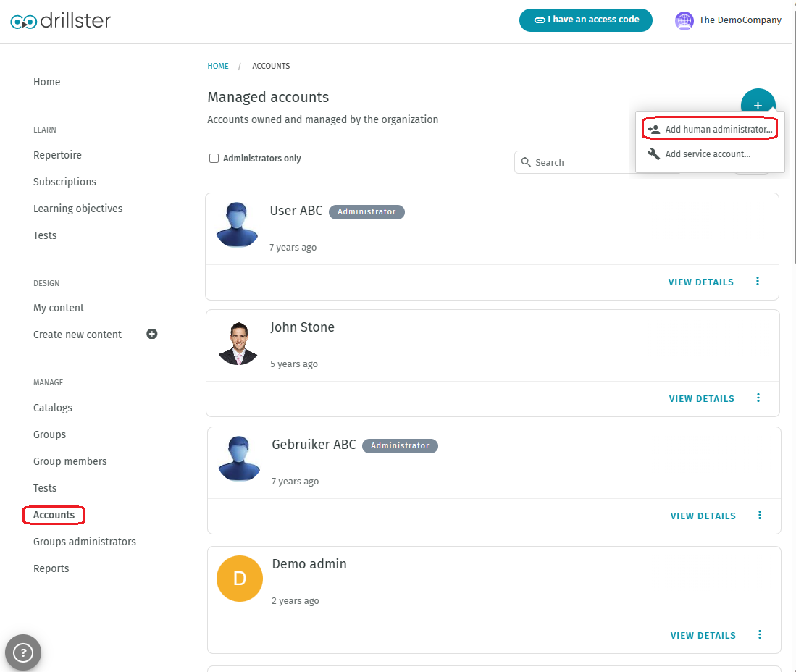Open the question mark help icon
Viewport: 796px width, 672px height.
click(x=23, y=652)
